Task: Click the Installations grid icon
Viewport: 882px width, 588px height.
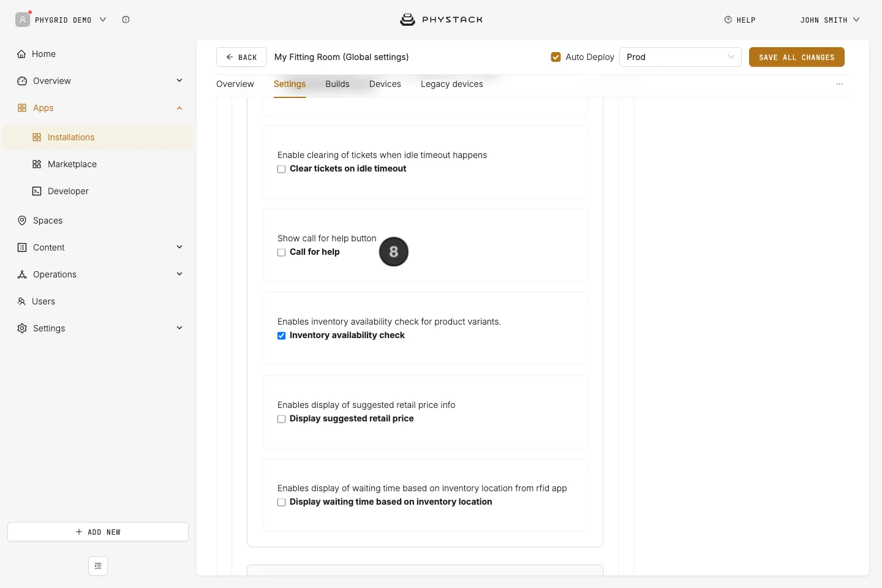Action: point(37,137)
